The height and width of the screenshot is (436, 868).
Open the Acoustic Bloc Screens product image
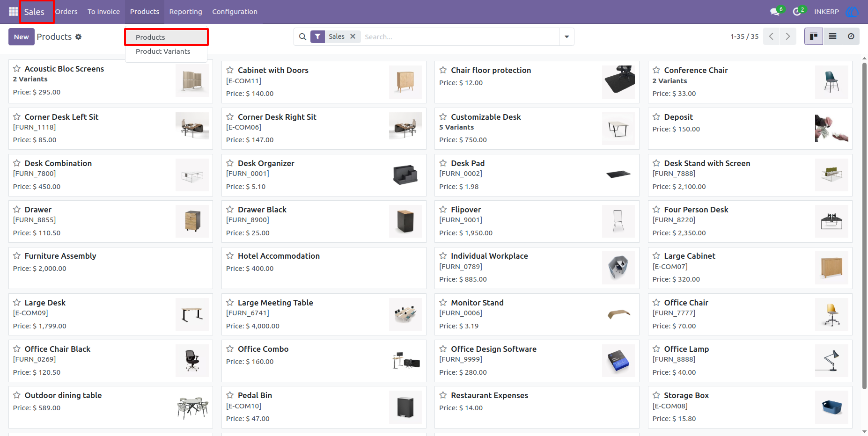click(192, 80)
